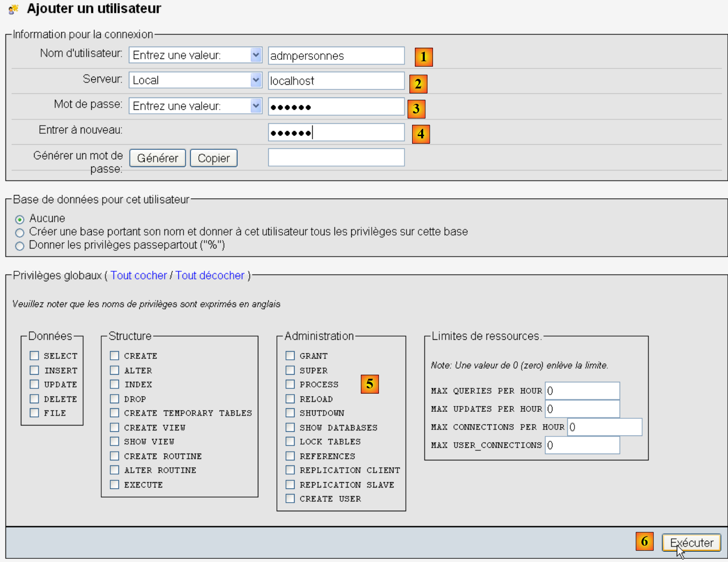Select the Aucune database radio option
This screenshot has width=728, height=562.
20,220
